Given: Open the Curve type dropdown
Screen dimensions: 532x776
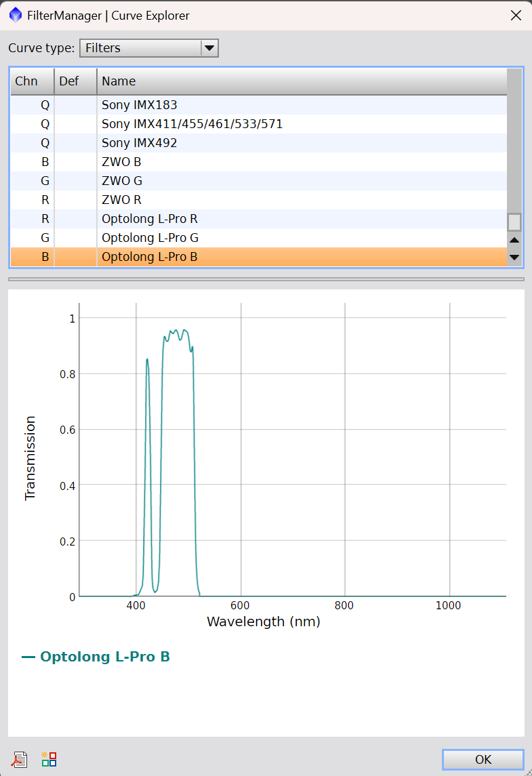Looking at the screenshot, I should pos(148,48).
